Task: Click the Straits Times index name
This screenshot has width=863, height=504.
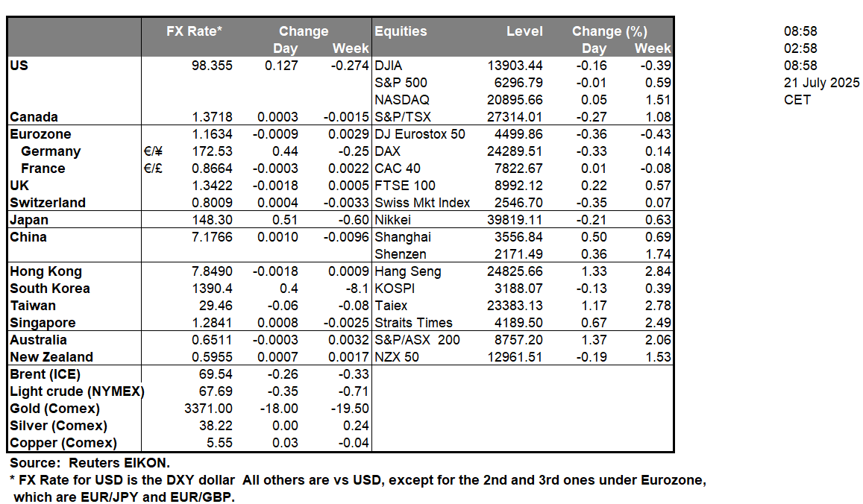Action: pos(413,323)
